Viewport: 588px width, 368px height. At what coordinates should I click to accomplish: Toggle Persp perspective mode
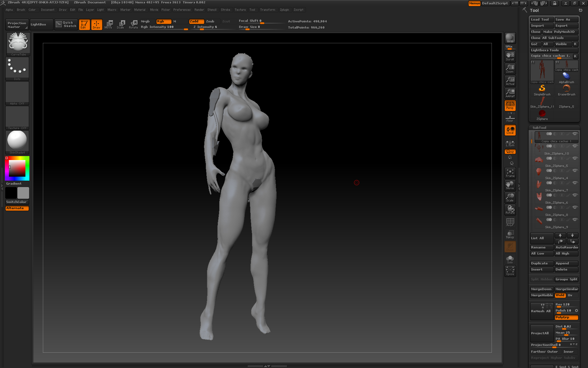tap(510, 105)
